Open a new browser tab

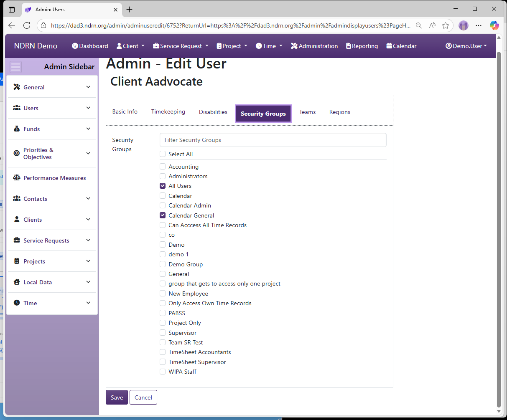pos(130,9)
